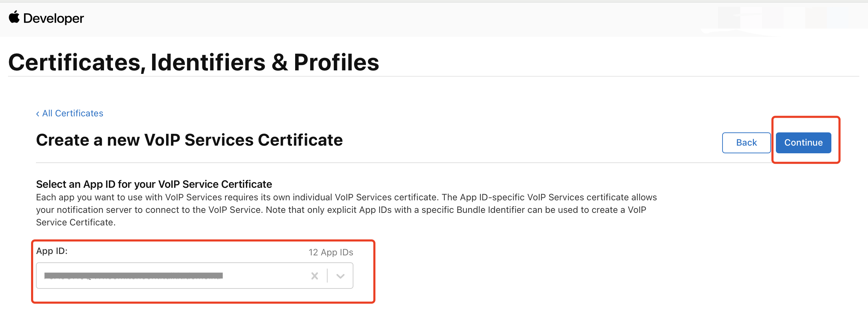Click the App ID: field label

pos(52,251)
